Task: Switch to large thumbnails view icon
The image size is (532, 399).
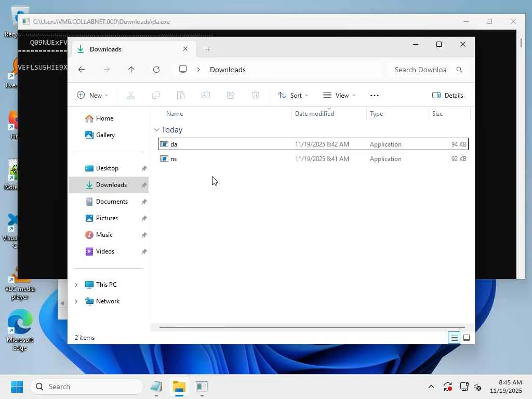Action: [x=467, y=338]
